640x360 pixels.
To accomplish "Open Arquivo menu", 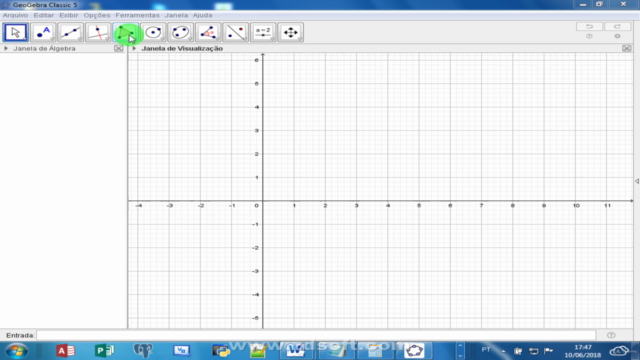I will [x=16, y=15].
